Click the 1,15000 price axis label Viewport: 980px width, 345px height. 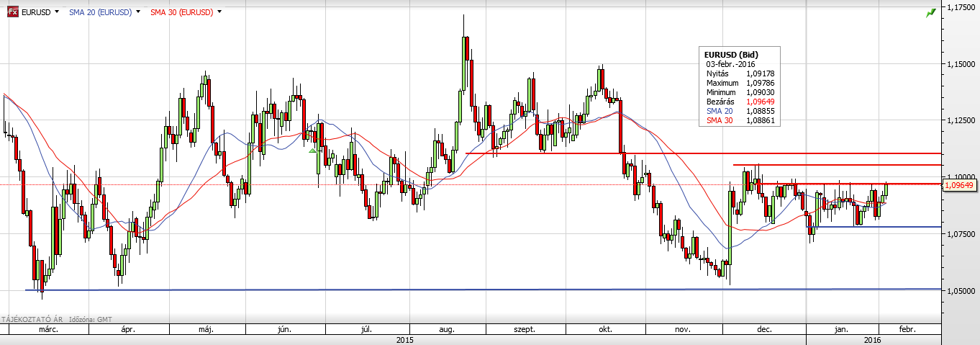click(x=961, y=64)
